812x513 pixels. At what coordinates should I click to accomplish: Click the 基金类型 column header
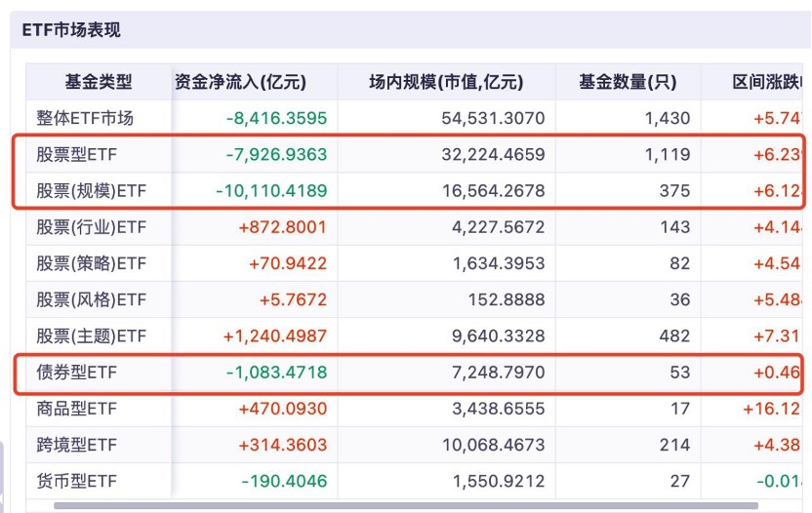pyautogui.click(x=98, y=82)
